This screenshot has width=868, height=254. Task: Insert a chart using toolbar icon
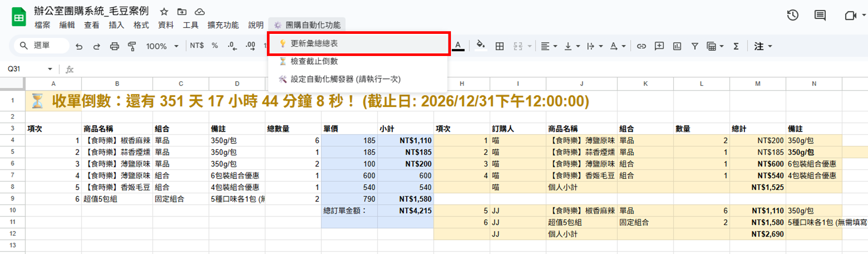coord(677,46)
